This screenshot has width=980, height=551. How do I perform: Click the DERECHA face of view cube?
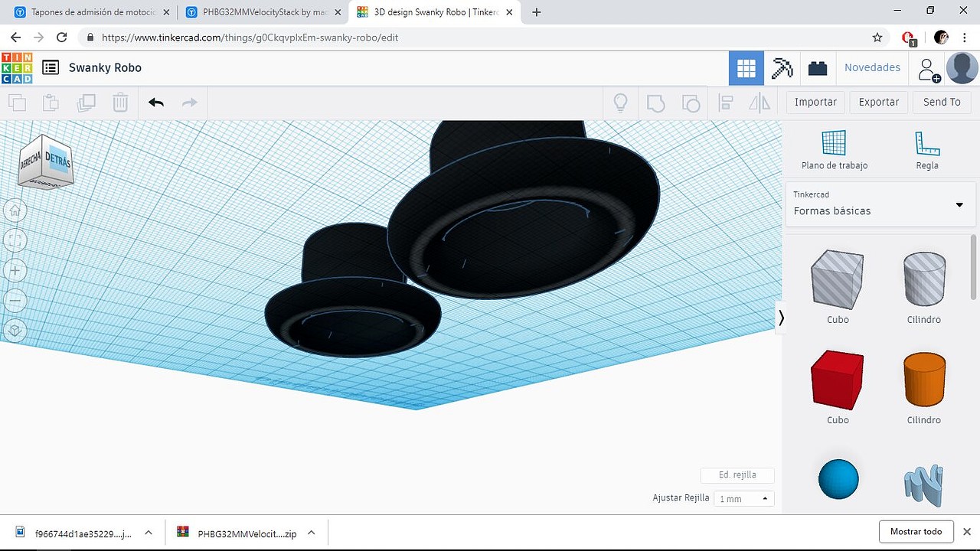coord(31,161)
